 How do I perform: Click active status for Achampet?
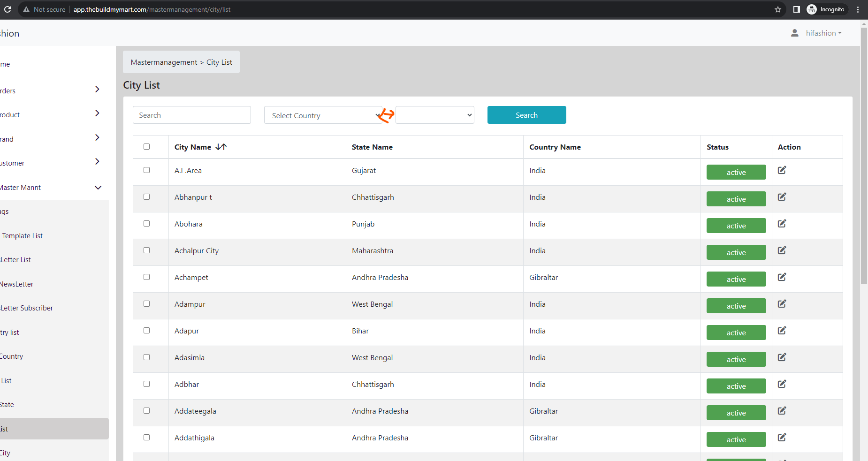pyautogui.click(x=736, y=279)
